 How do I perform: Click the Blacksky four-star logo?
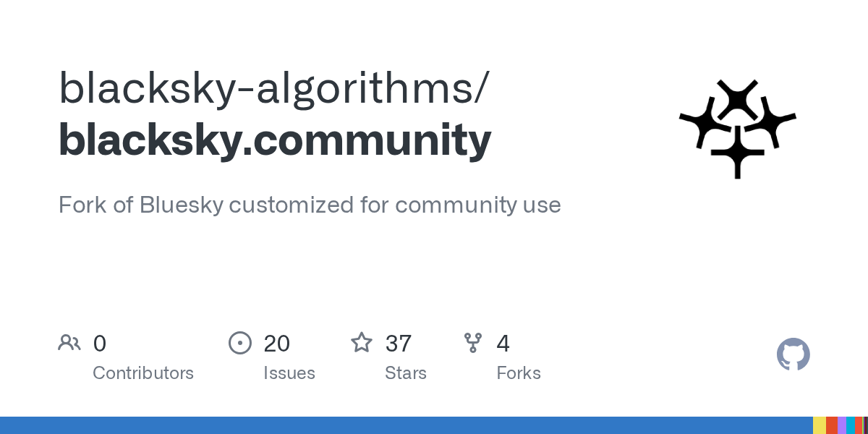point(737,128)
